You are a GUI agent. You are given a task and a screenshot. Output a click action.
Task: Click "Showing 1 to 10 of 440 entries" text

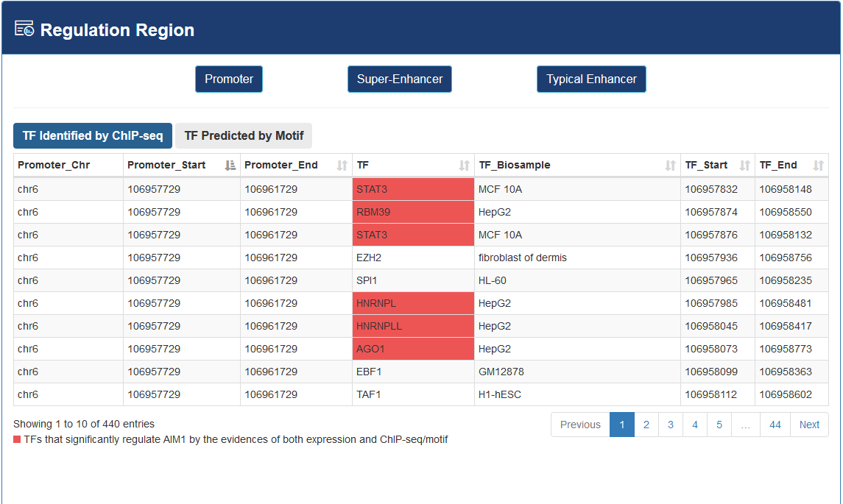click(84, 424)
